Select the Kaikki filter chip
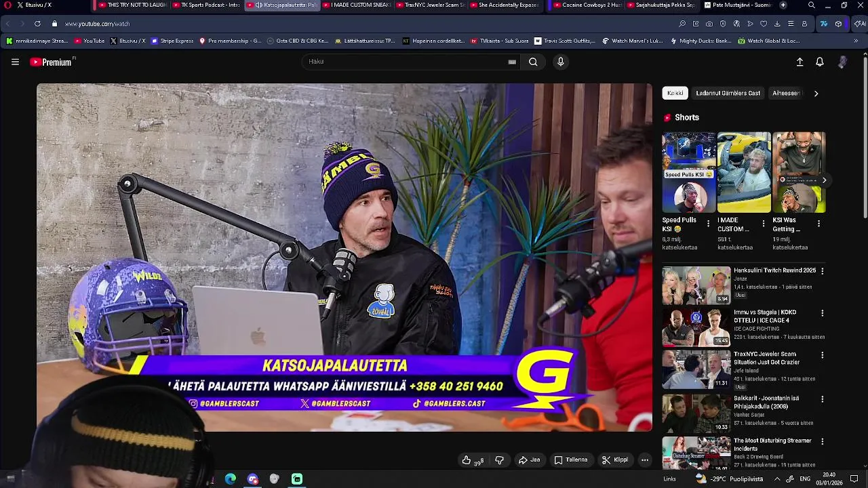Image resolution: width=868 pixels, height=488 pixels. [675, 93]
